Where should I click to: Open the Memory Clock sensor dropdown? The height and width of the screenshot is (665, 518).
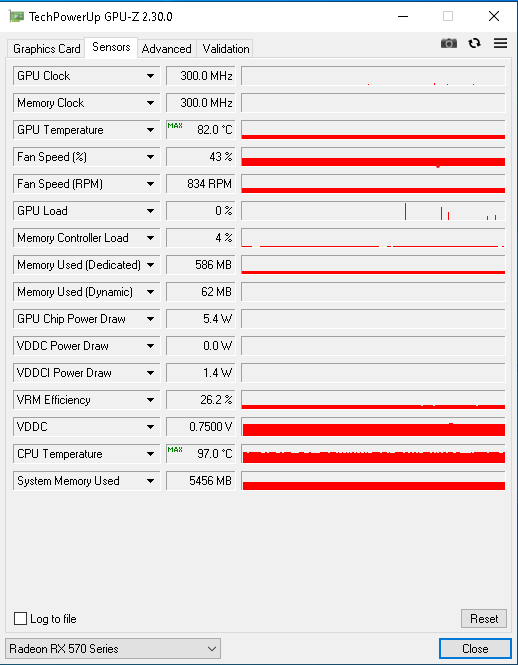150,103
